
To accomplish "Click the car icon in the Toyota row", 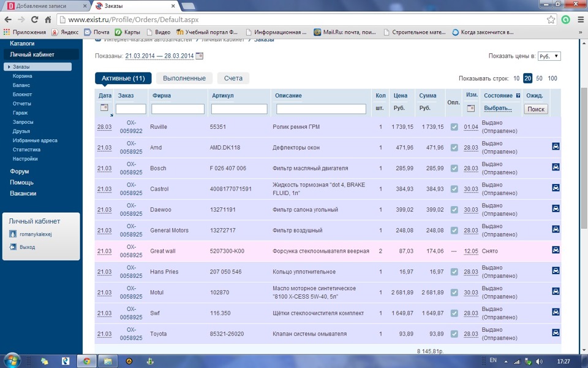I will pyautogui.click(x=556, y=333).
